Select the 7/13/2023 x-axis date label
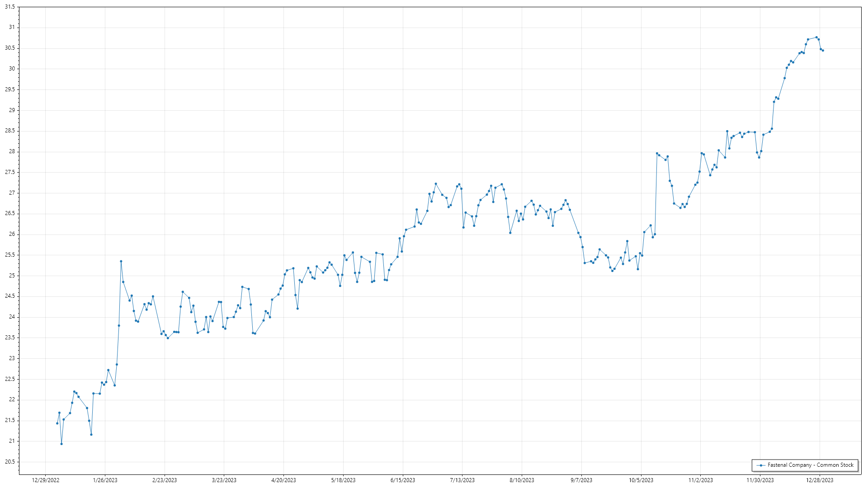 tap(462, 480)
